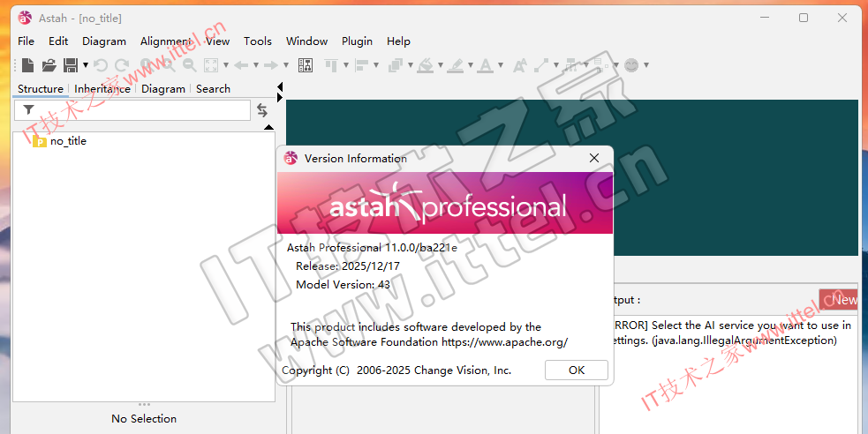The width and height of the screenshot is (868, 434).
Task: Open the smiley face icon dropdown arrow
Action: (646, 65)
